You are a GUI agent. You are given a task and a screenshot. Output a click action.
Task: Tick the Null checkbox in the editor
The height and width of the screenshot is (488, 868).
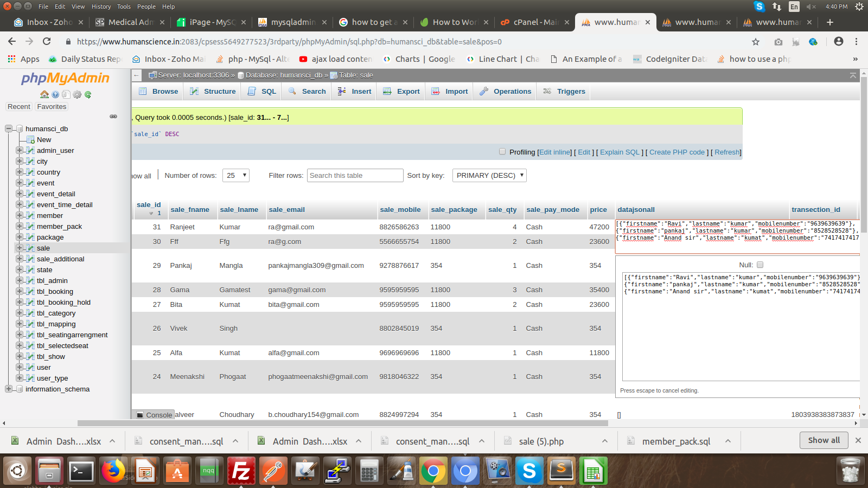point(760,265)
